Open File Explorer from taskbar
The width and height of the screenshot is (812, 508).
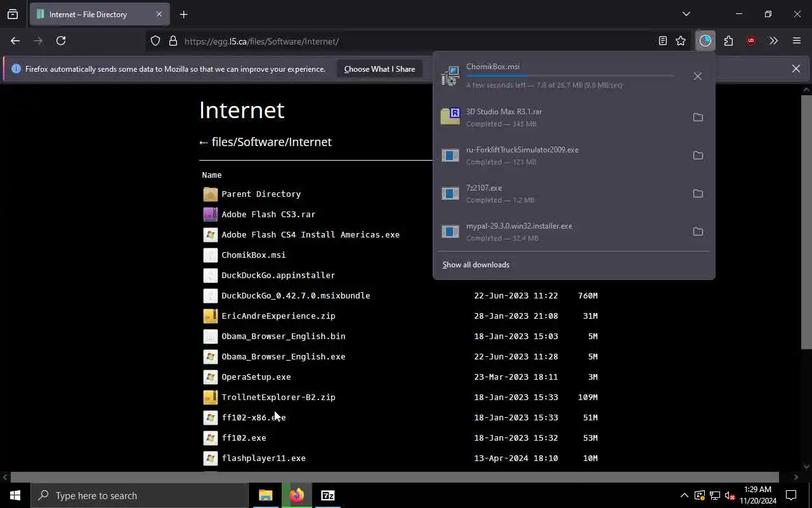tap(265, 495)
